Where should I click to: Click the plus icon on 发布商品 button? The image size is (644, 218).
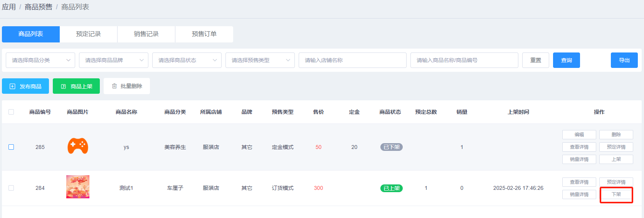pos(12,86)
